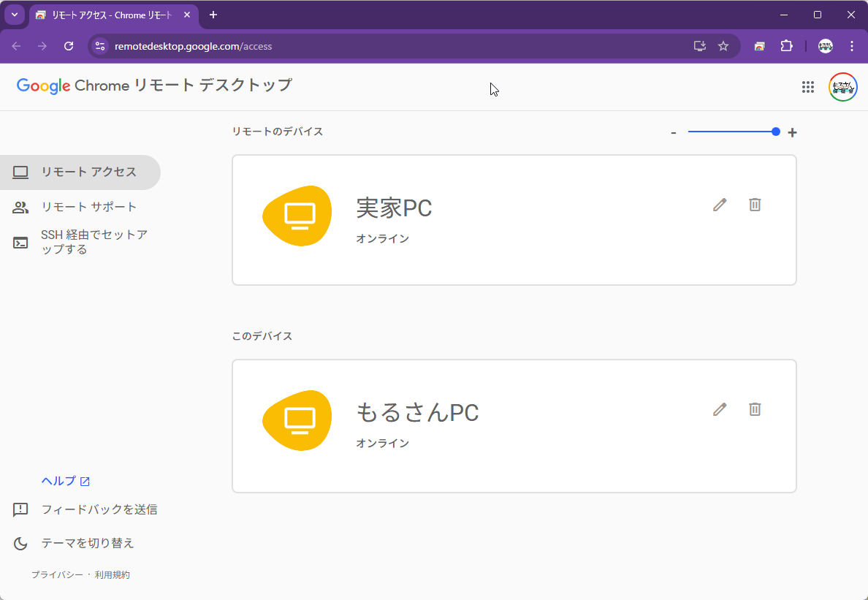The width and height of the screenshot is (868, 600).
Task: Open the Chrome extensions puzzle icon
Action: (x=786, y=46)
